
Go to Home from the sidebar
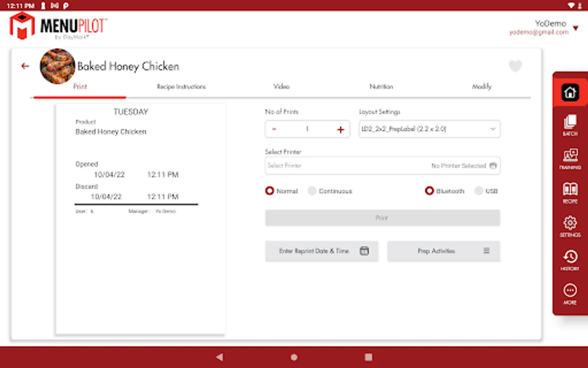point(570,92)
